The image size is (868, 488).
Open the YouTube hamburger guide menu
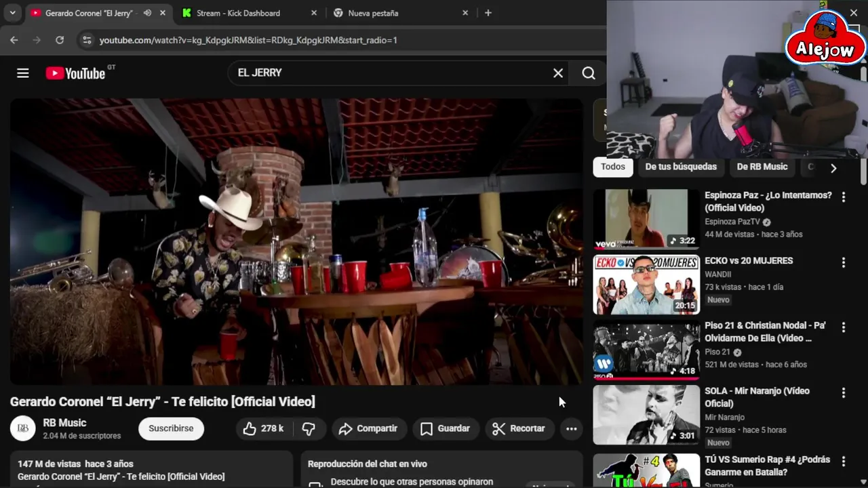[23, 73]
